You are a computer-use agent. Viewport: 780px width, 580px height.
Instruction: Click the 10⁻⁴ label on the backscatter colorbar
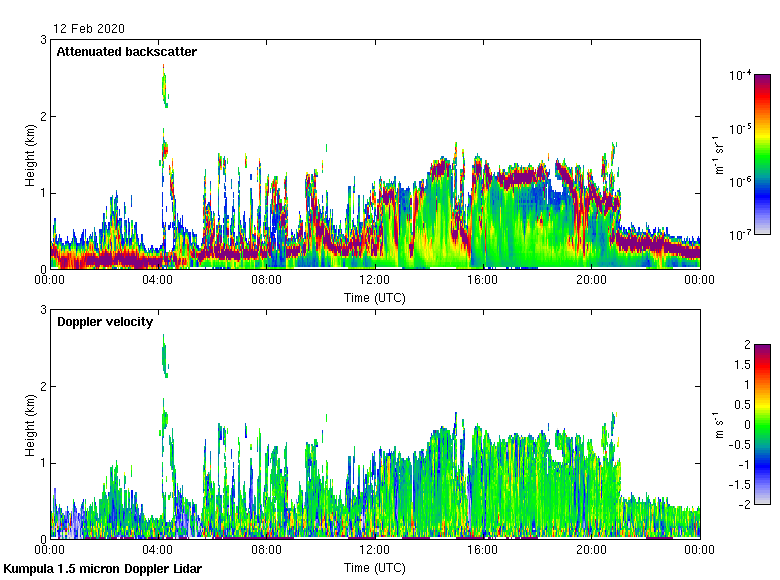point(740,76)
